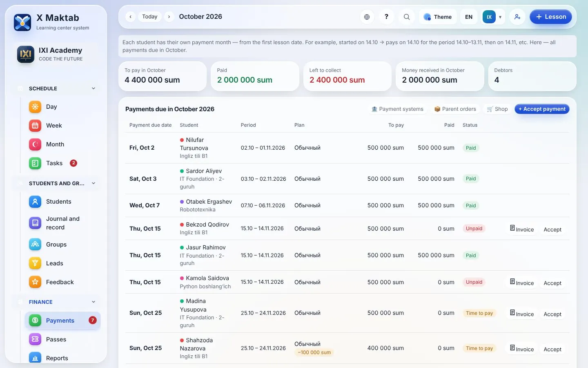Click the Reports chart icon
588x368 pixels.
pyautogui.click(x=35, y=358)
